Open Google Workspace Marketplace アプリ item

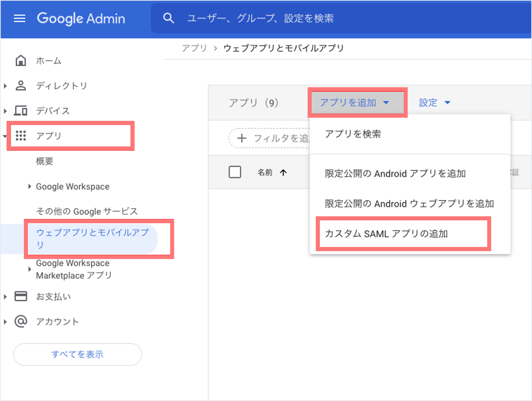pyautogui.click(x=74, y=269)
